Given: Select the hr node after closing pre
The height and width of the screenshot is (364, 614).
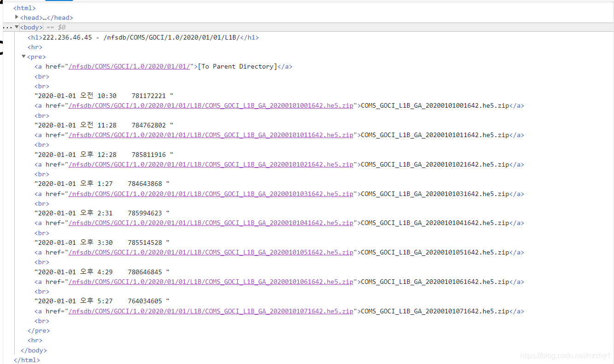Looking at the screenshot, I should pos(35,341).
